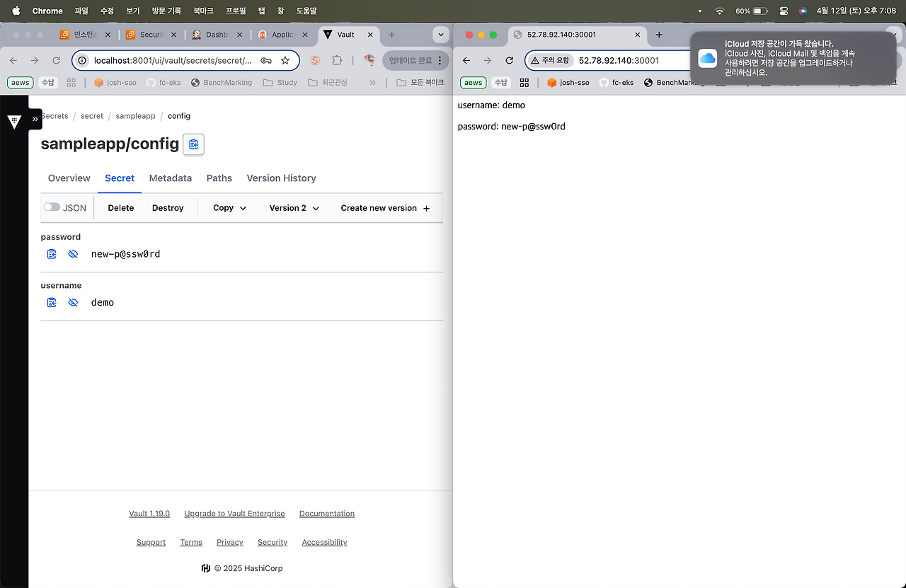Open the tab search dropdown in Vault window
This screenshot has width=906, height=588.
(x=441, y=35)
